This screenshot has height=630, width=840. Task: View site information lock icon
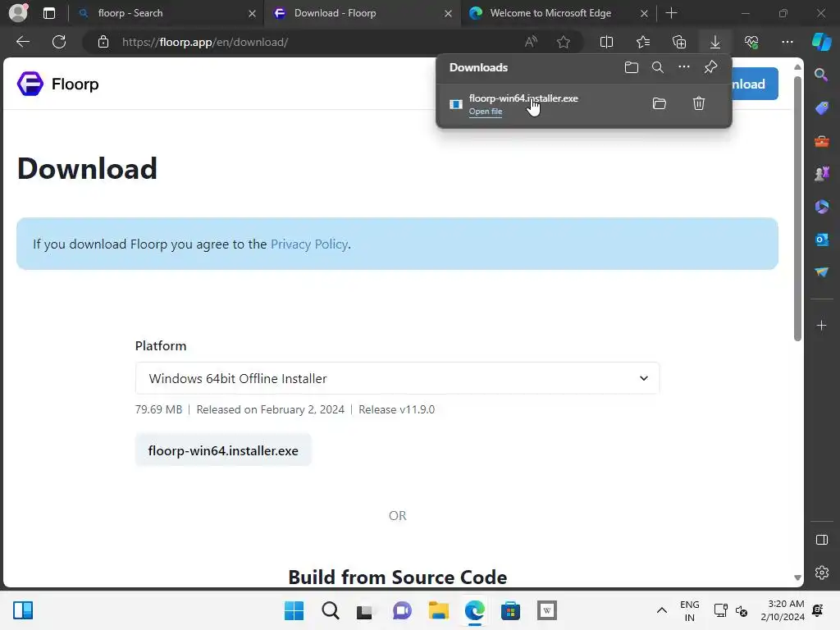pyautogui.click(x=103, y=42)
